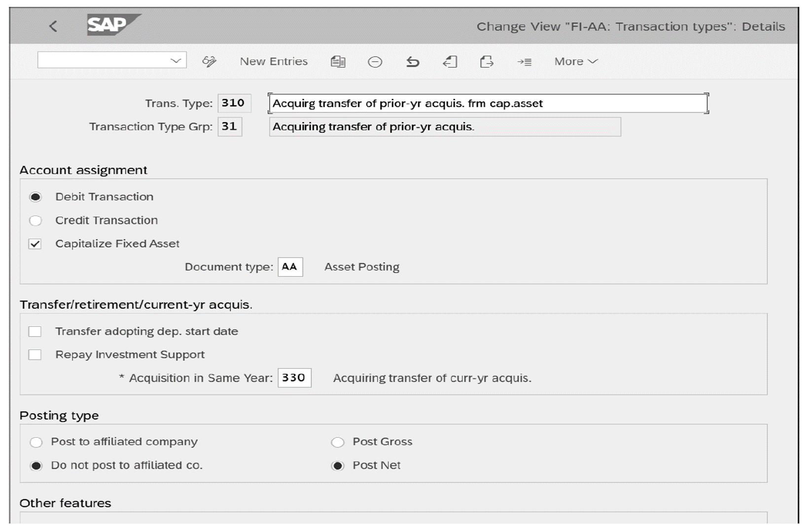The image size is (811, 532).
Task: Select Post to affiliated company
Action: coord(35,442)
